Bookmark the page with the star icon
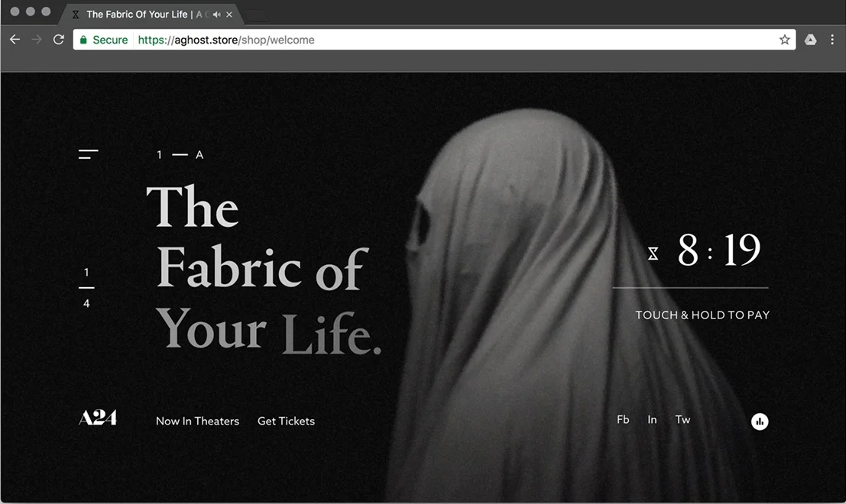 [x=785, y=40]
